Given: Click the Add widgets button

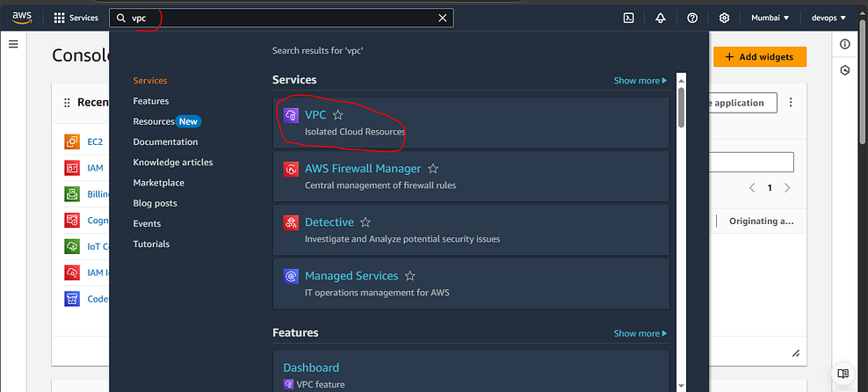Looking at the screenshot, I should (x=759, y=56).
